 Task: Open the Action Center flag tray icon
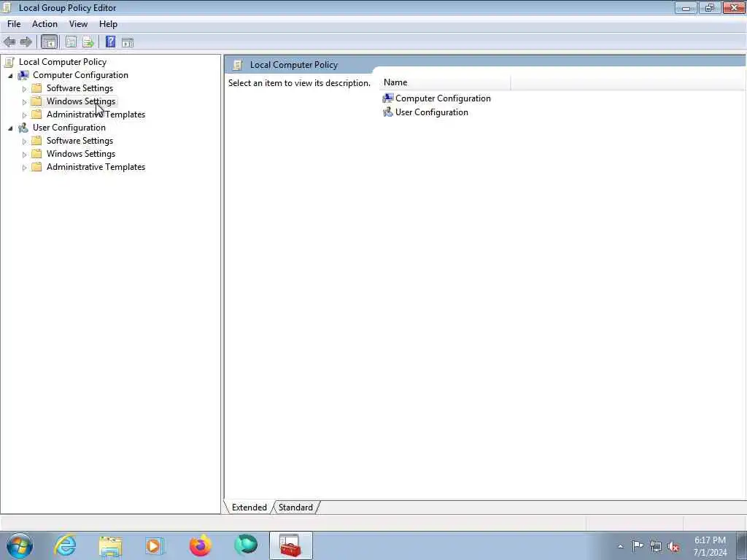coord(638,545)
